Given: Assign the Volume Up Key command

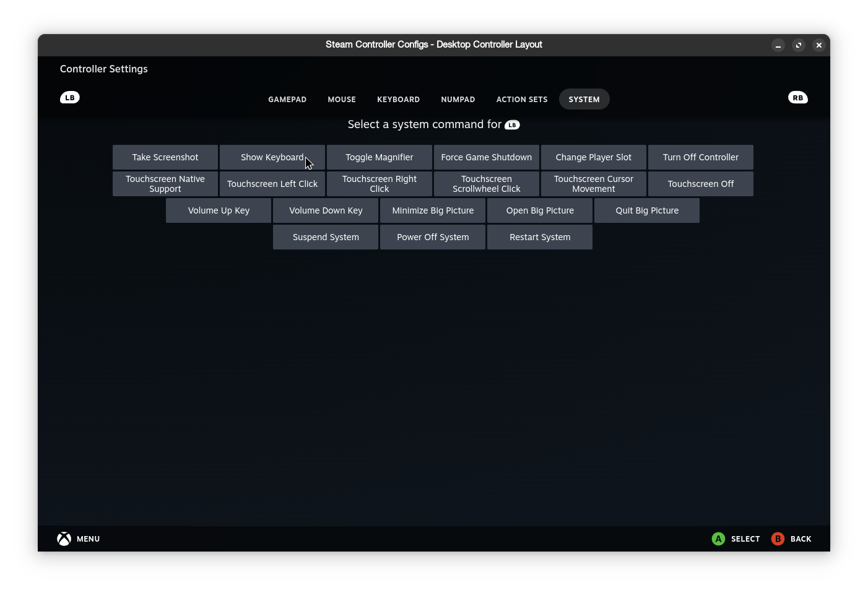Looking at the screenshot, I should point(219,210).
